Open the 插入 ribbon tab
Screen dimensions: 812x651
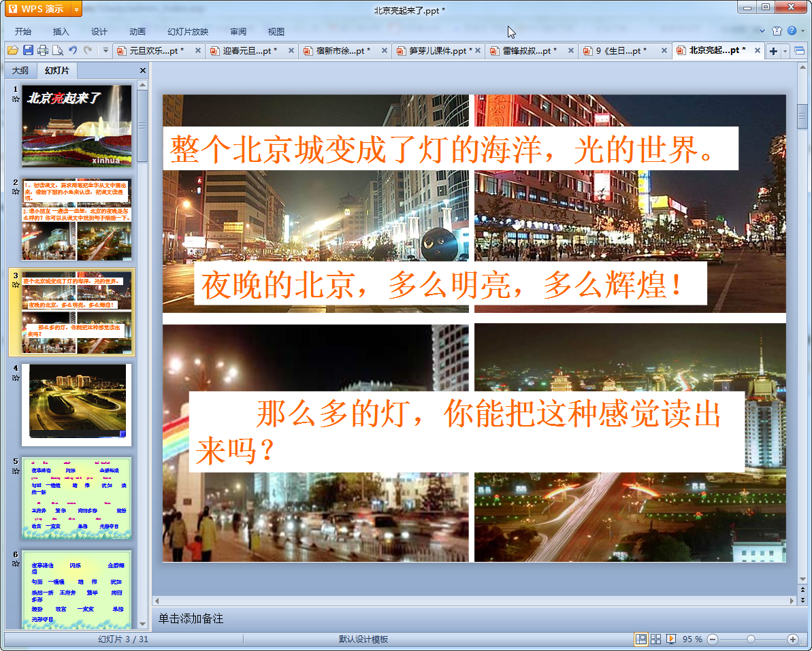coord(61,31)
